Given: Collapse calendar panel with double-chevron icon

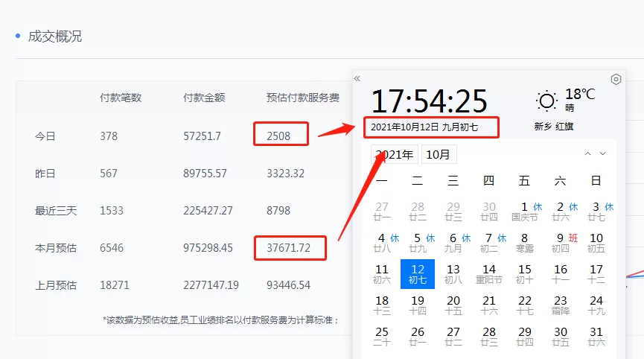Looking at the screenshot, I should coord(357,78).
